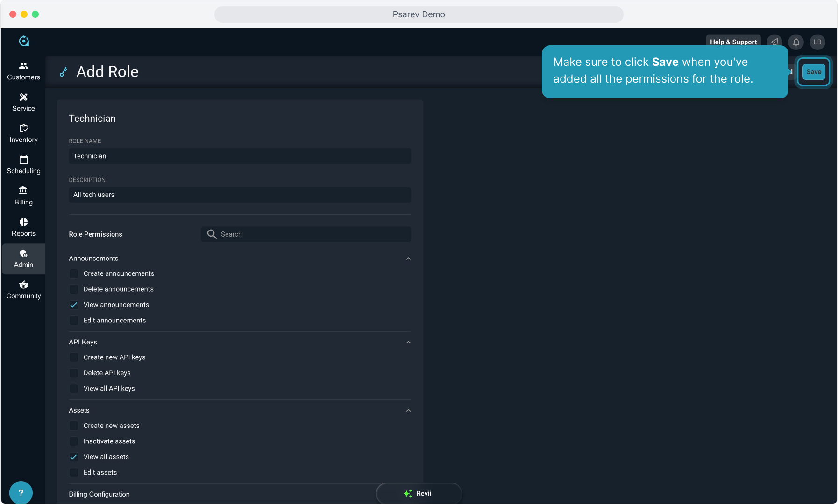Enable Create announcements permission
This screenshot has height=504, width=838.
click(x=74, y=273)
